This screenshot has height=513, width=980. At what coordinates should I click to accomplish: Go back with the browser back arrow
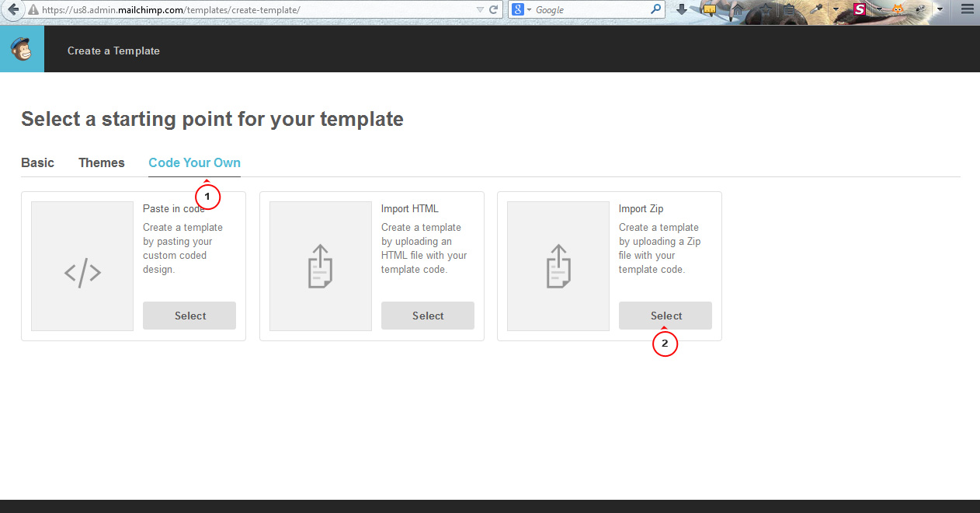coord(12,9)
